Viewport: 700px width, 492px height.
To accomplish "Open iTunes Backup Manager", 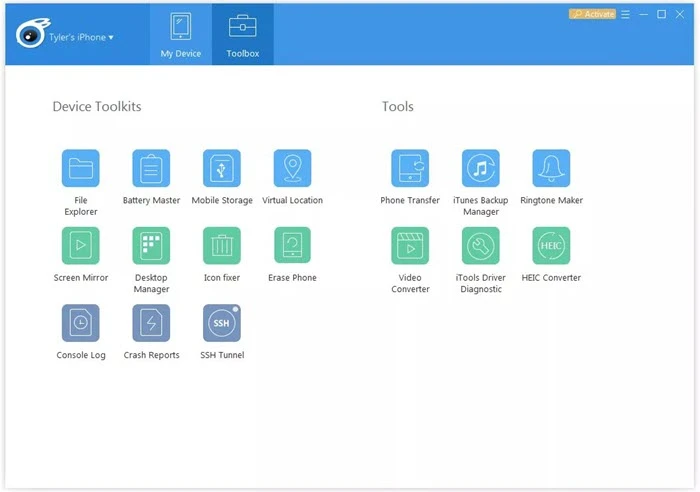I will point(481,168).
